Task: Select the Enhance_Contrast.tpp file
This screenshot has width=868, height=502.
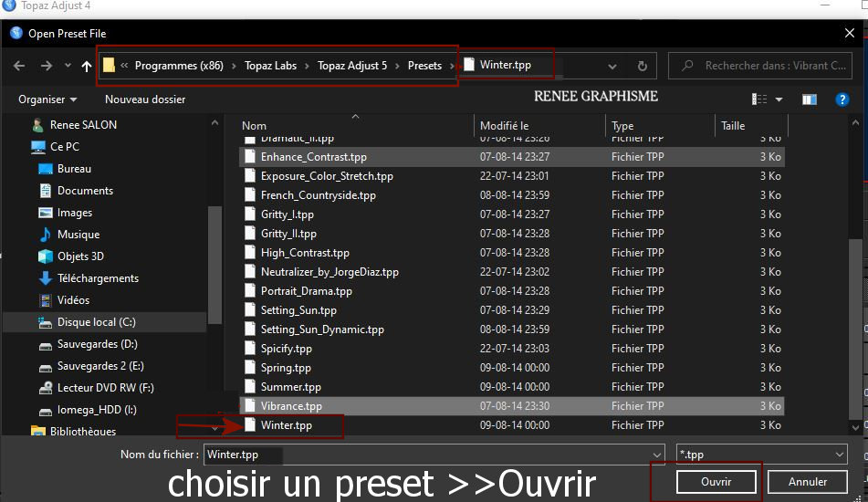Action: [x=511, y=157]
